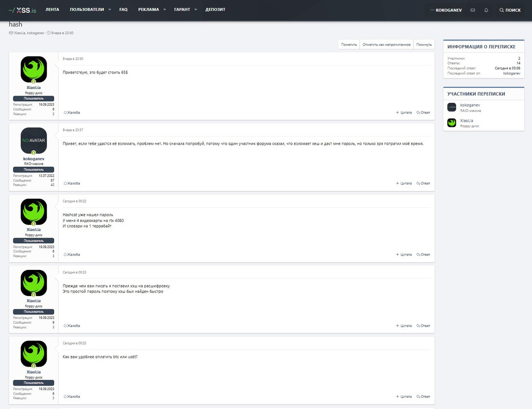Open XiaoLia in participants sidebar
Image resolution: width=532 pixels, height=409 pixels.
pos(467,121)
